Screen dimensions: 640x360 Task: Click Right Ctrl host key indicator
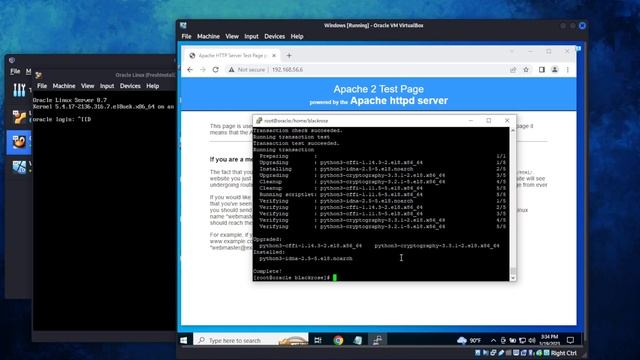point(563,353)
